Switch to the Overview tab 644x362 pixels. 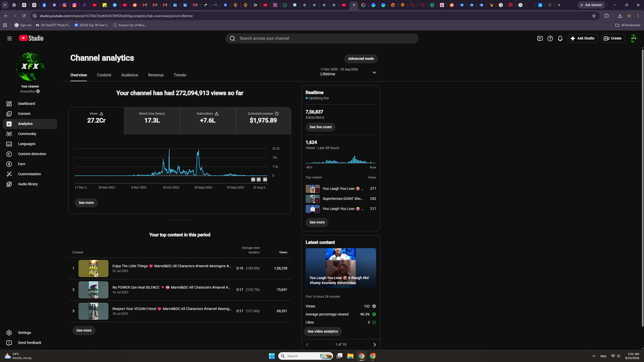click(78, 75)
